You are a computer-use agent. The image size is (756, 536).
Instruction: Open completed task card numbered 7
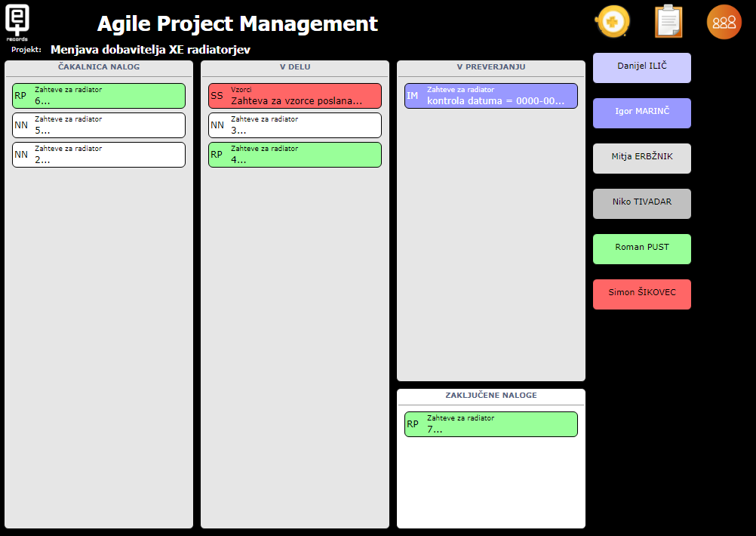[x=490, y=424]
